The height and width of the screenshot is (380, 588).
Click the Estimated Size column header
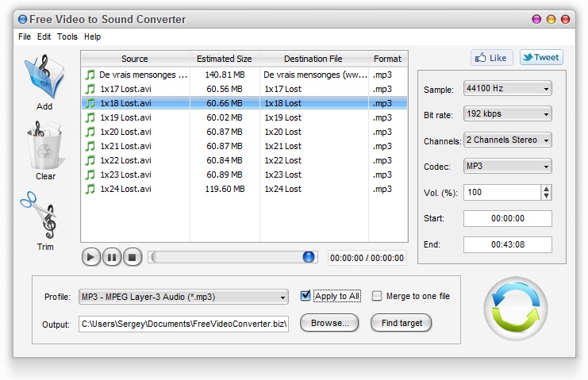point(225,59)
